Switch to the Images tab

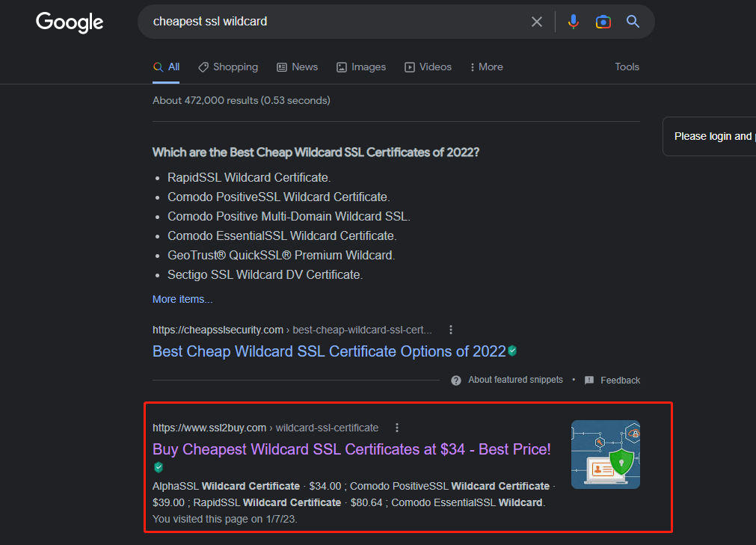click(x=361, y=67)
